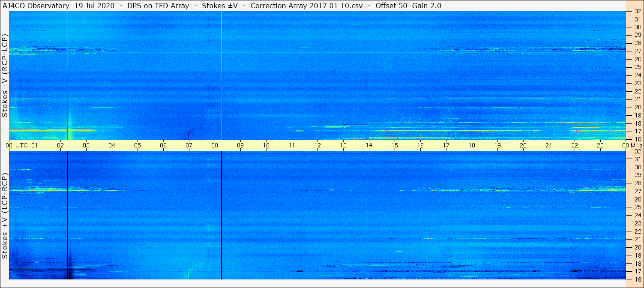Select the 08 hour mark on time axis
Image resolution: width=644 pixels, height=288 pixels.
pyautogui.click(x=215, y=145)
